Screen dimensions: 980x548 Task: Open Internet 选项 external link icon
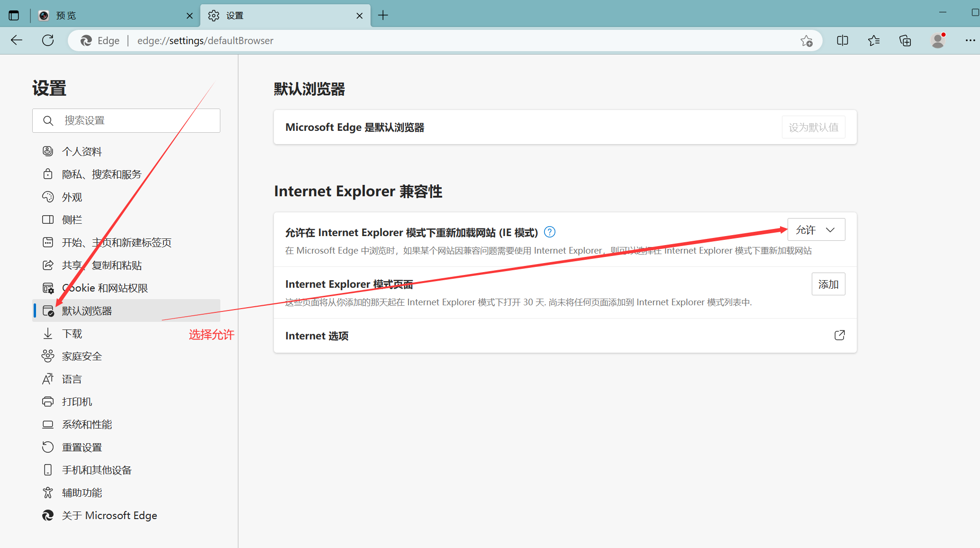(839, 336)
